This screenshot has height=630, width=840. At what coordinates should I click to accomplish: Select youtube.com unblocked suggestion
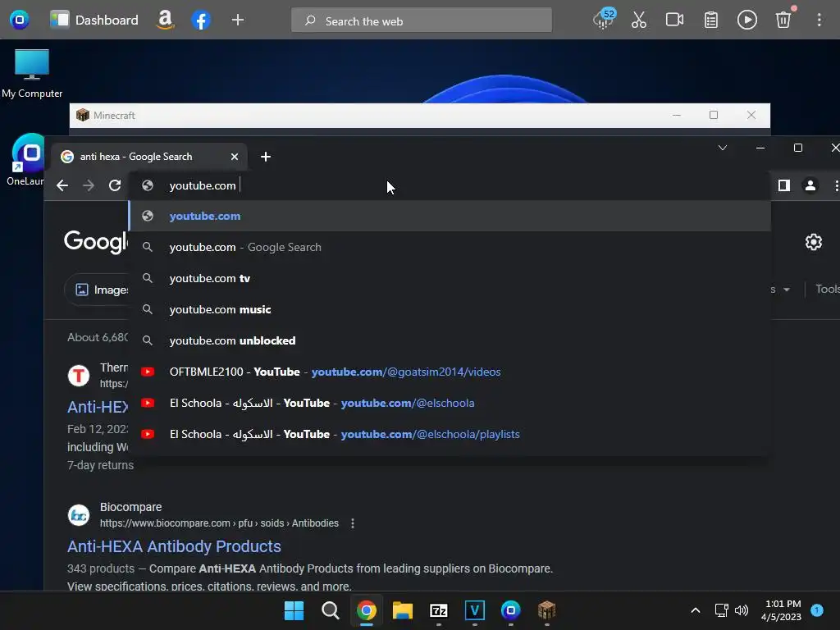(x=449, y=340)
